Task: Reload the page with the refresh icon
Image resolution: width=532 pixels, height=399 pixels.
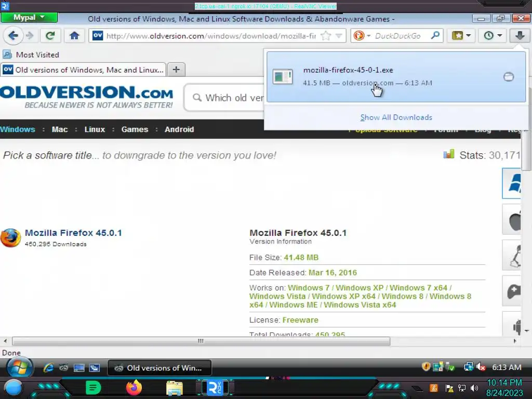Action: click(x=50, y=35)
